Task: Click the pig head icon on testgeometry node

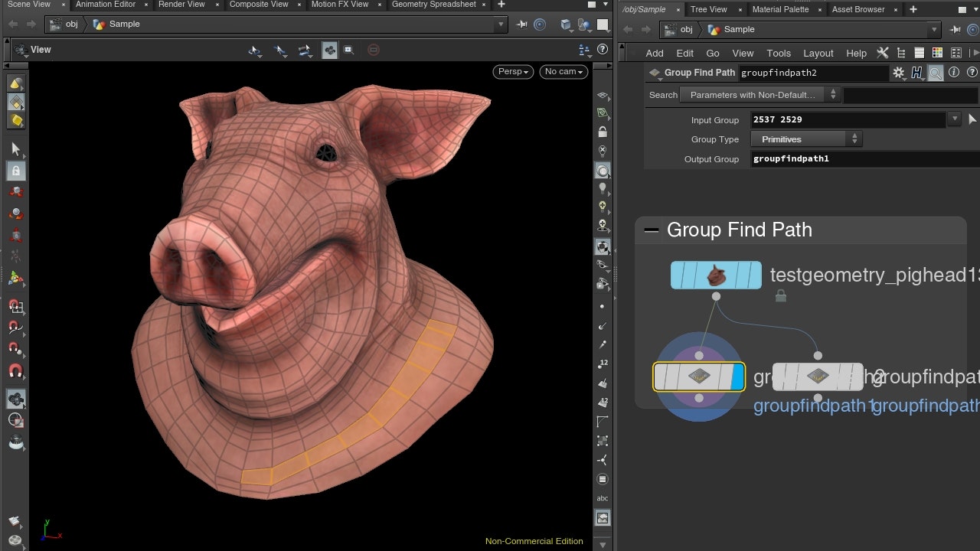Action: 716,275
